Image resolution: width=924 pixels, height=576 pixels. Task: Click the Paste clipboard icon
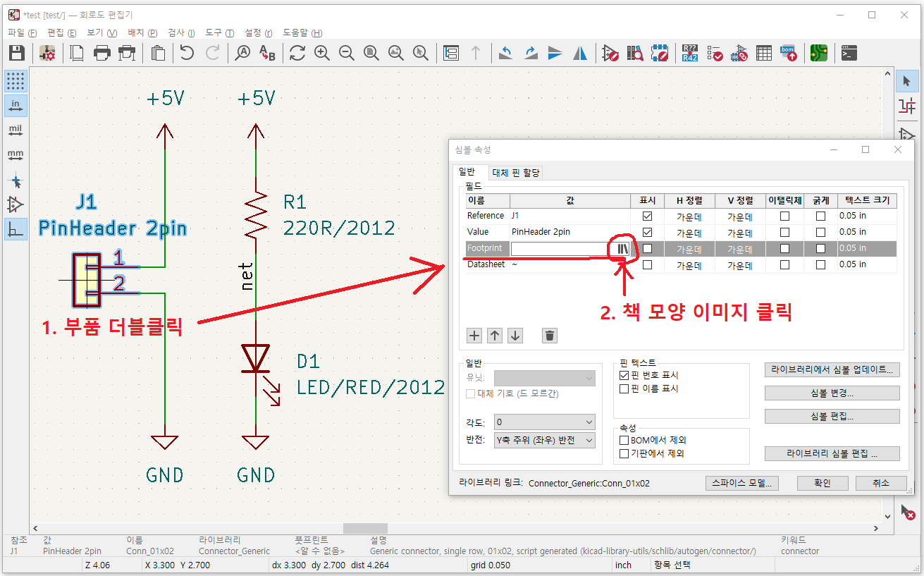pyautogui.click(x=158, y=53)
